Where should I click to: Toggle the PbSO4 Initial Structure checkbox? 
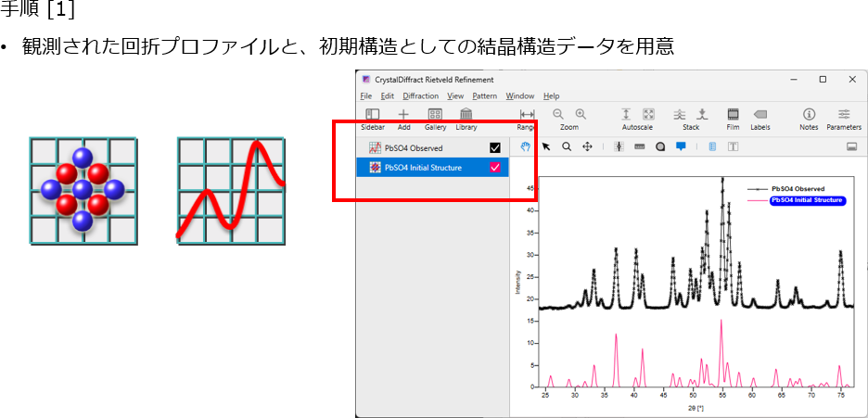pos(495,168)
